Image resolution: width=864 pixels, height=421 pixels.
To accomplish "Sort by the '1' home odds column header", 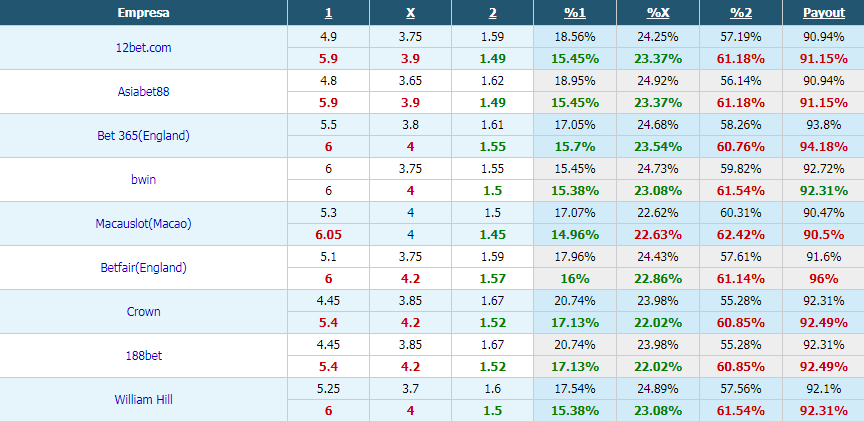I will click(328, 13).
